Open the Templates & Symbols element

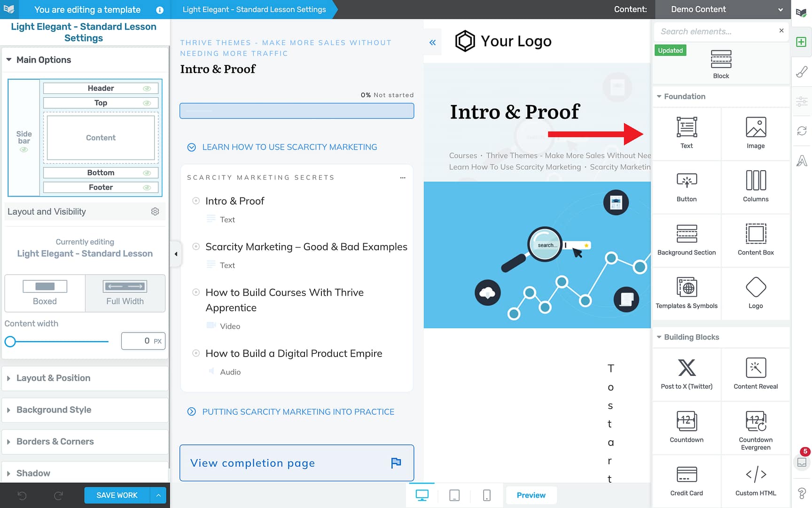pyautogui.click(x=687, y=294)
